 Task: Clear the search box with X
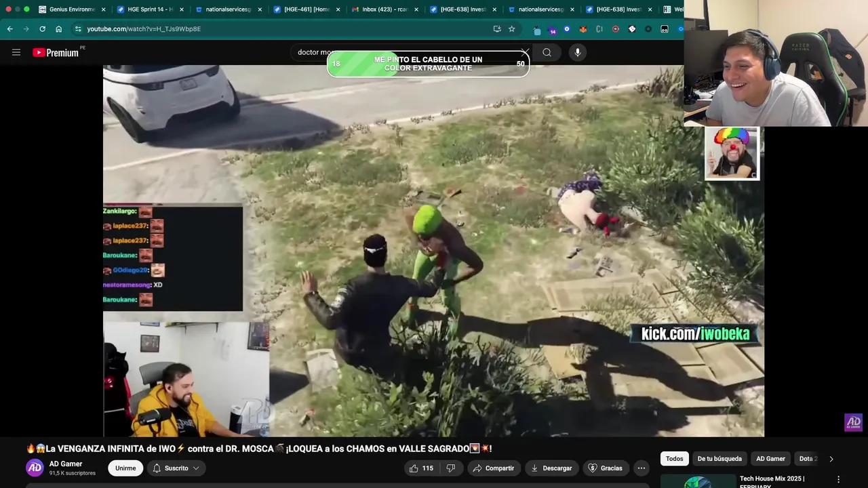[525, 52]
